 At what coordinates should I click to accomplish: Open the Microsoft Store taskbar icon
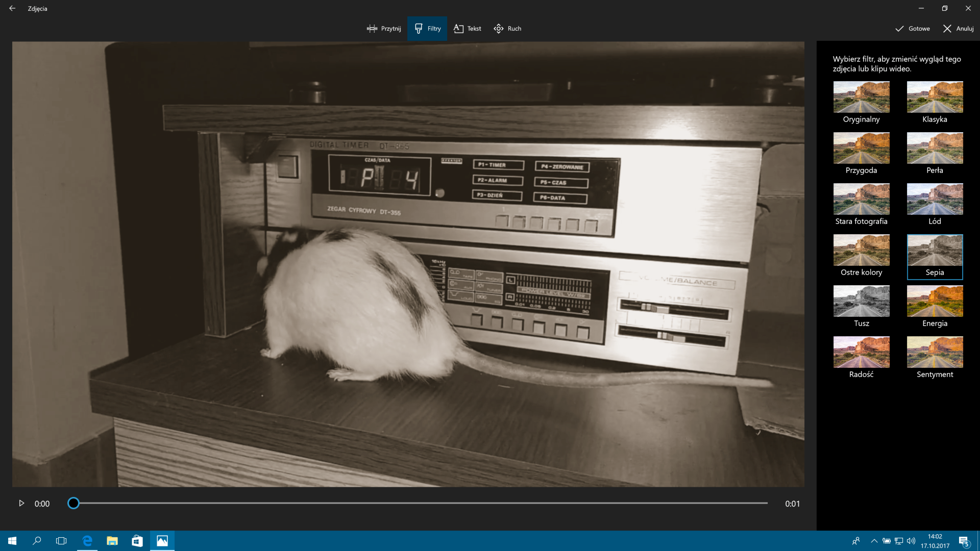[x=137, y=541]
